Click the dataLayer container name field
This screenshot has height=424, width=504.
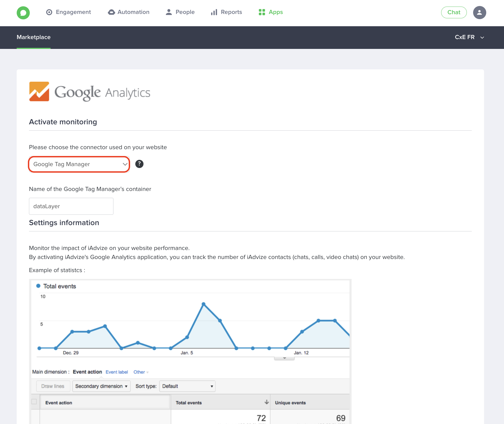(x=71, y=206)
